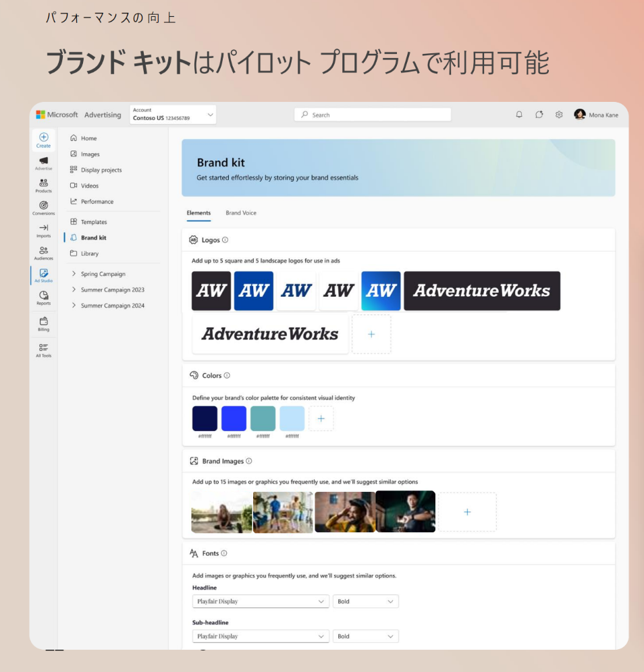This screenshot has height=672, width=644.
Task: Add a new brand image
Action: pyautogui.click(x=467, y=511)
